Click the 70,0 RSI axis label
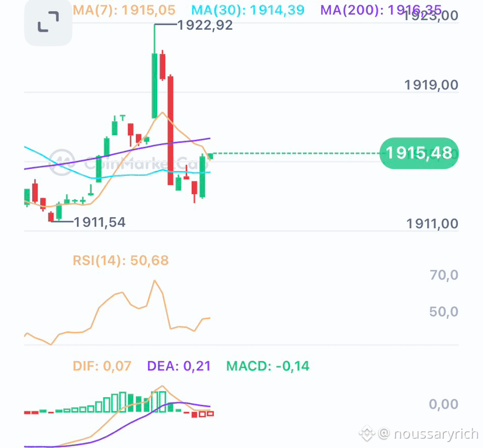Viewport: 483px width, 448px height. click(444, 275)
